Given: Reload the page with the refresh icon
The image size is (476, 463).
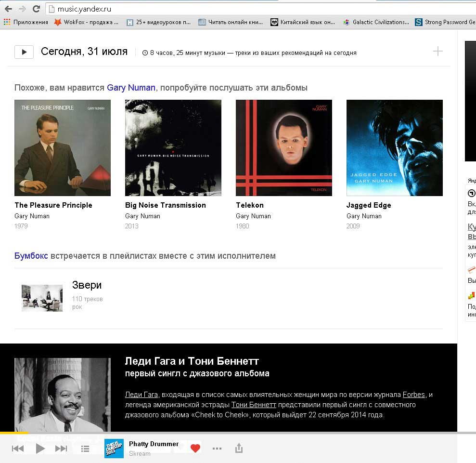Looking at the screenshot, I should click(x=36, y=9).
